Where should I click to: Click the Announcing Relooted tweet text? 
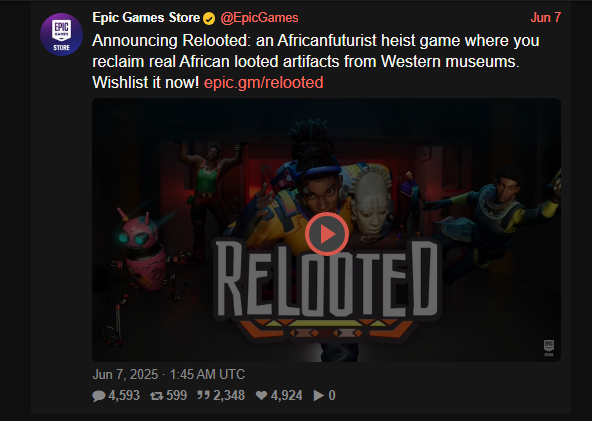pos(316,62)
